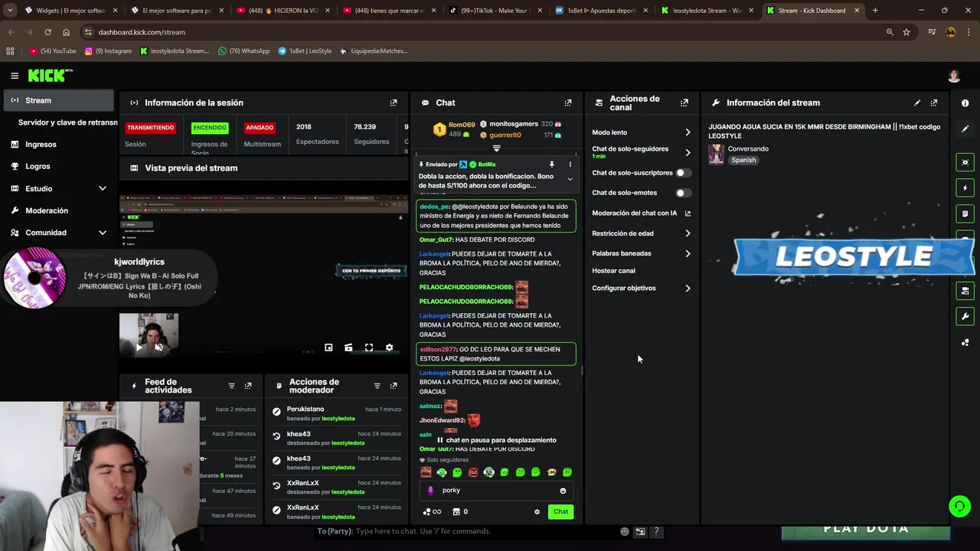The image size is (980, 551).
Task: Open stream preview settings gear
Action: tap(389, 347)
